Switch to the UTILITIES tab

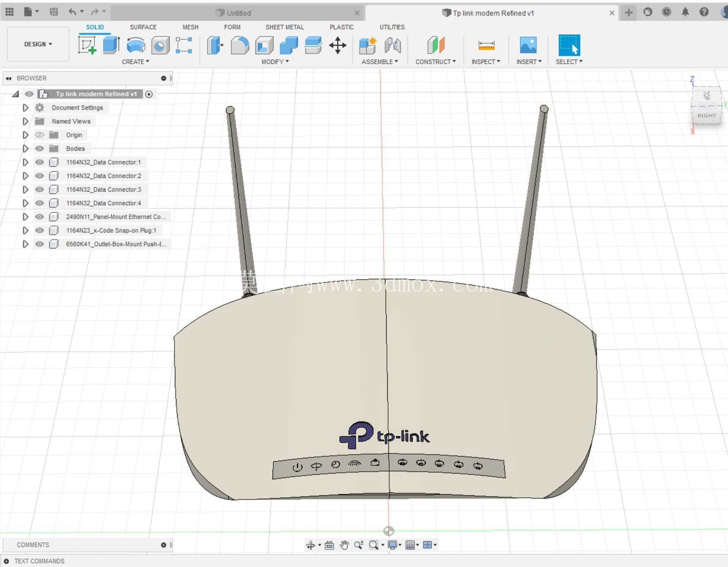392,27
